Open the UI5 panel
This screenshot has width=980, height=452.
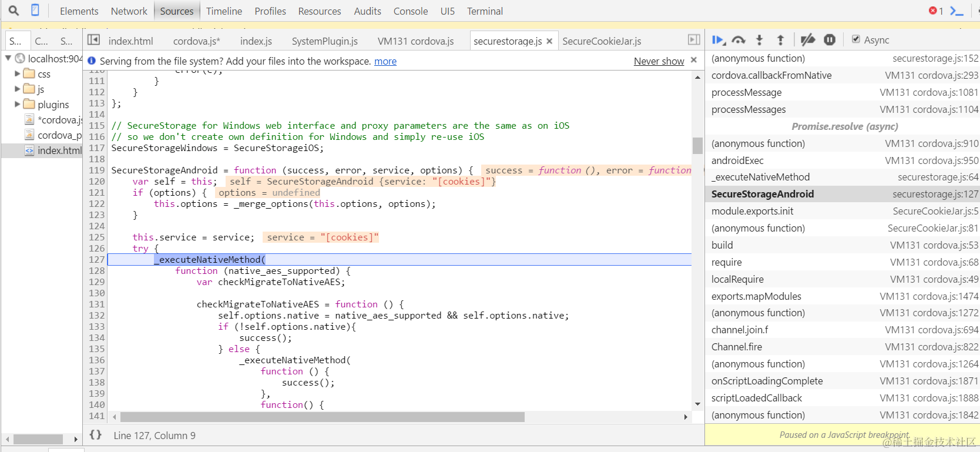[x=448, y=11]
